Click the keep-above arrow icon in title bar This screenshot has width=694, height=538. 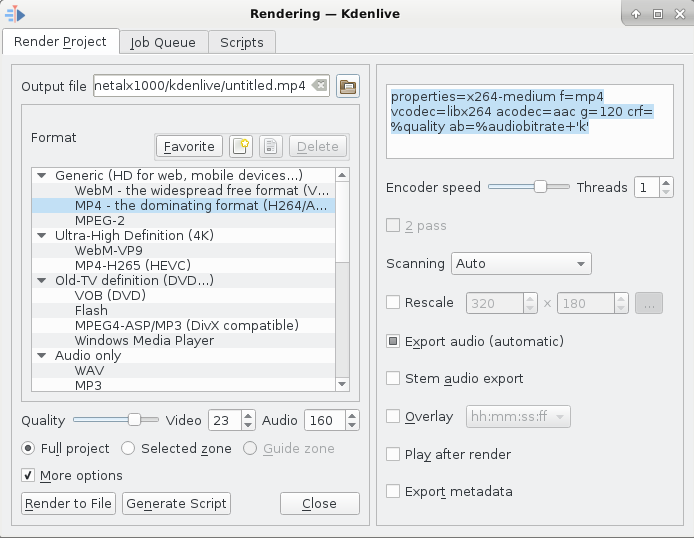pos(636,14)
